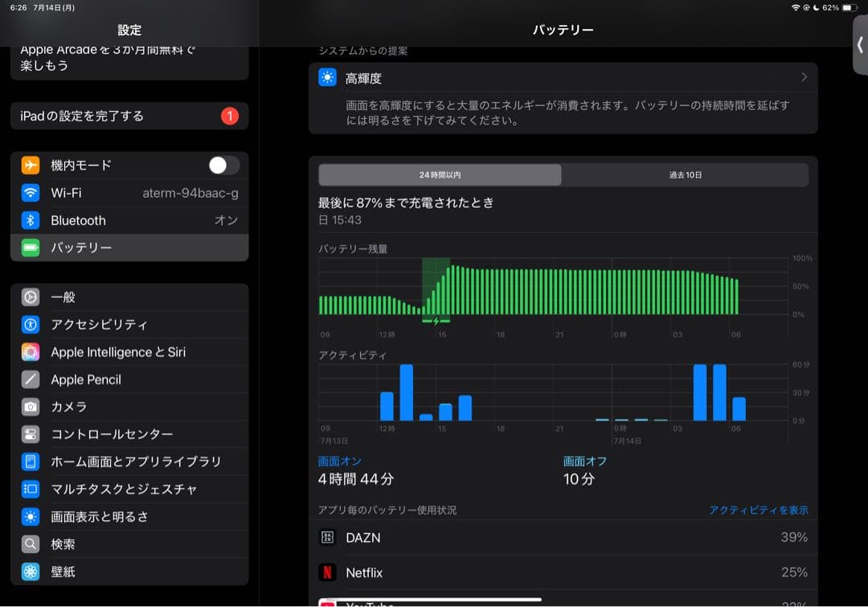Open iPadの設定を完了する with red badge
Viewport: 868px width, 607px height.
tap(129, 115)
